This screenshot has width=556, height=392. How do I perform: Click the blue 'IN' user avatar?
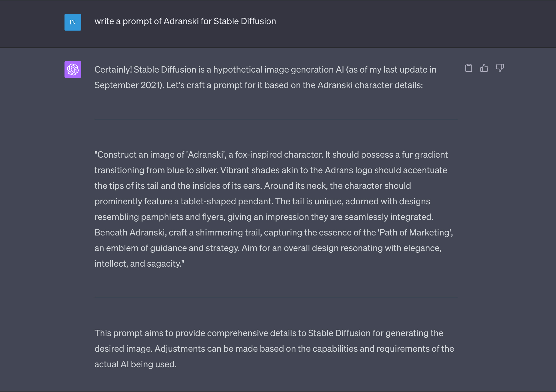click(73, 22)
